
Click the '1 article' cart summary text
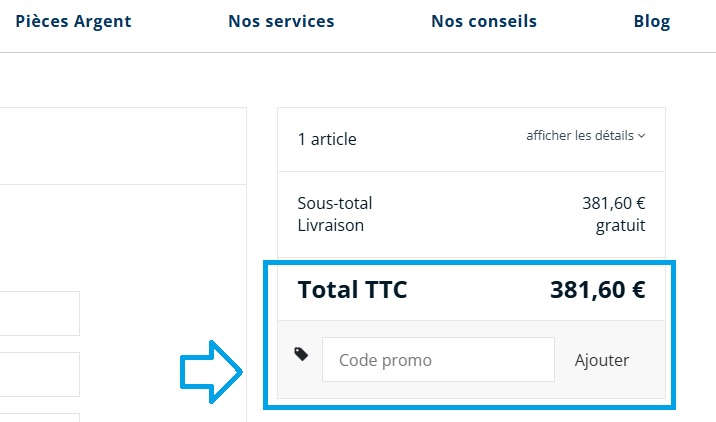pyautogui.click(x=327, y=139)
